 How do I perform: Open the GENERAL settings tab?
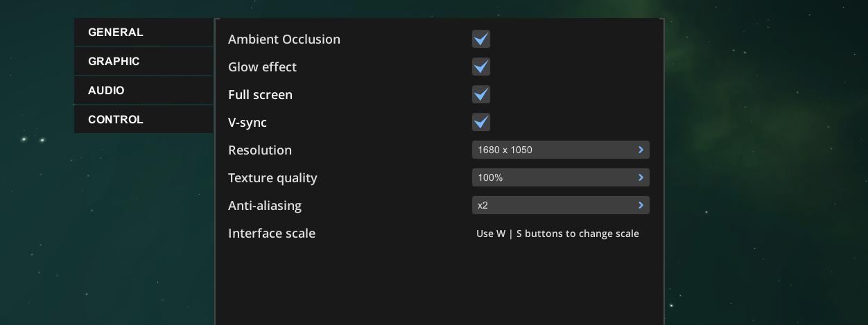pos(116,33)
